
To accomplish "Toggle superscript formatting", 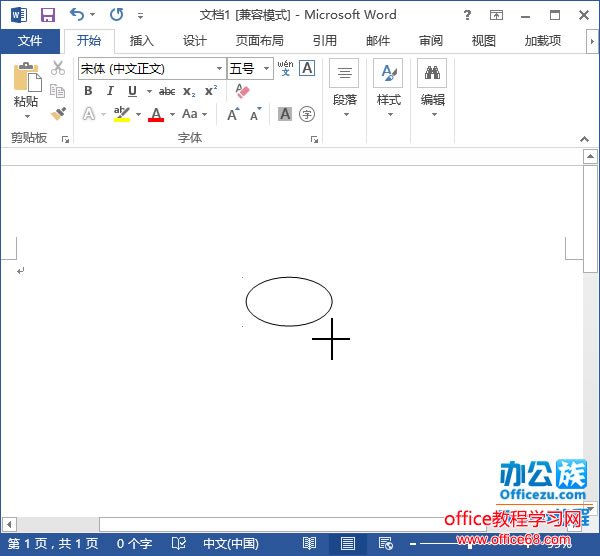I will coord(211,91).
